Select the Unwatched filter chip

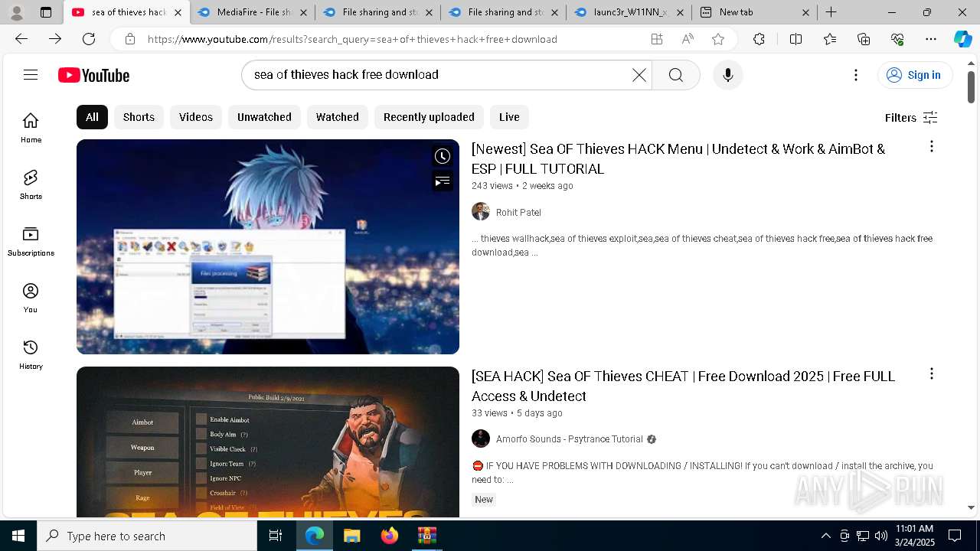tap(264, 117)
